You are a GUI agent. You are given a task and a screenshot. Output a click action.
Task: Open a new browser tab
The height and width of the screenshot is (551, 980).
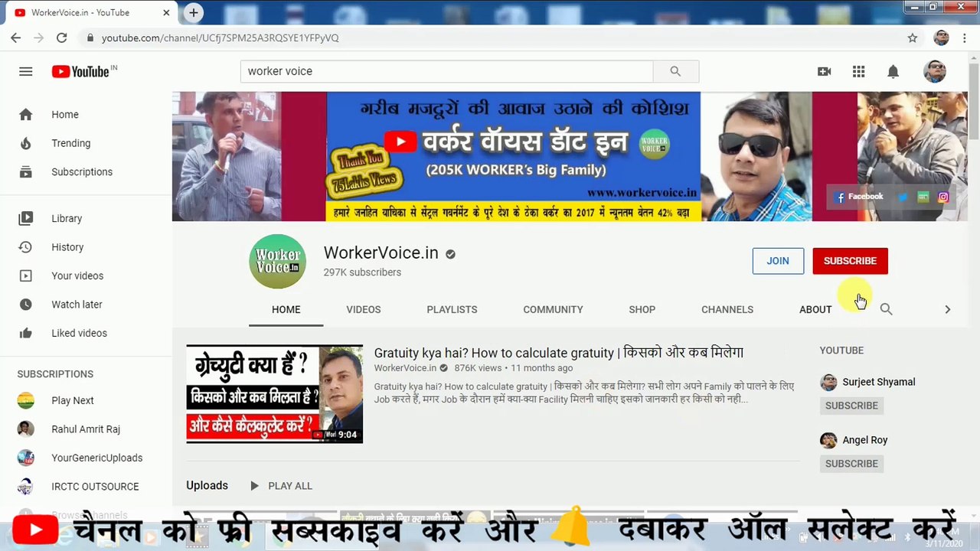pyautogui.click(x=194, y=13)
